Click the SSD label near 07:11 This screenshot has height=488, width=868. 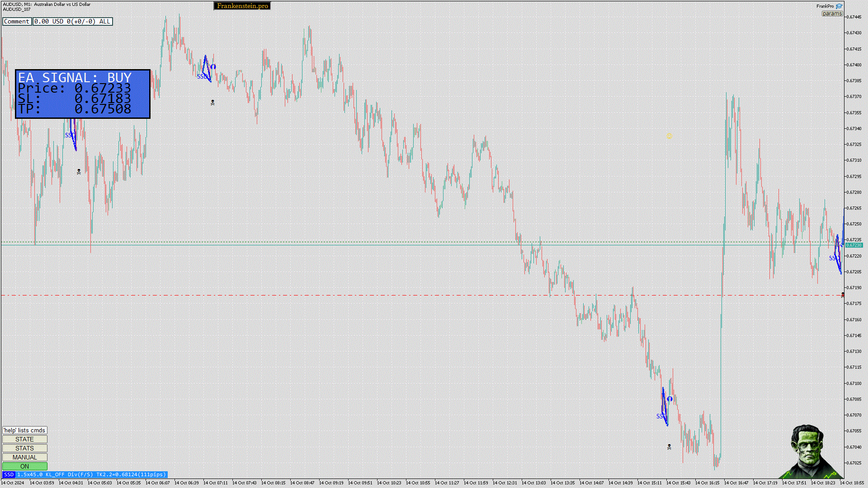pyautogui.click(x=202, y=76)
